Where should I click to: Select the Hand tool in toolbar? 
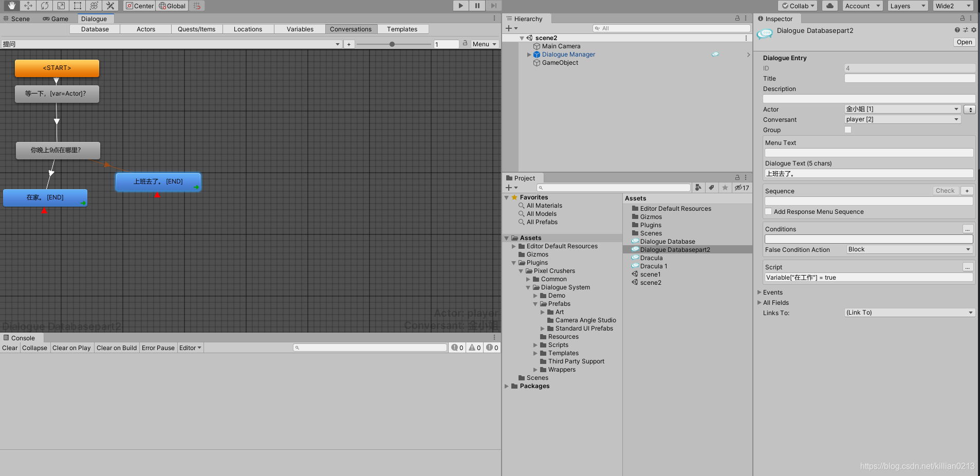(11, 6)
